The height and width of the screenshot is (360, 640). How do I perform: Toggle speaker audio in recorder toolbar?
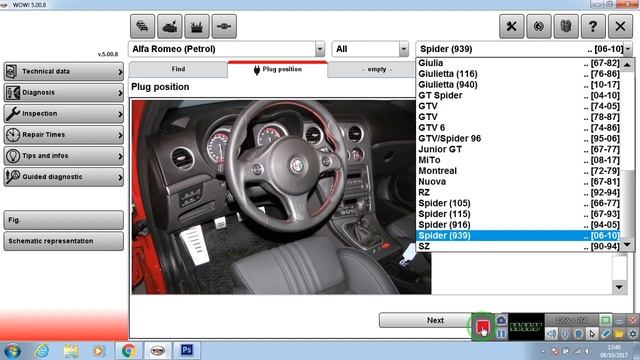551,334
